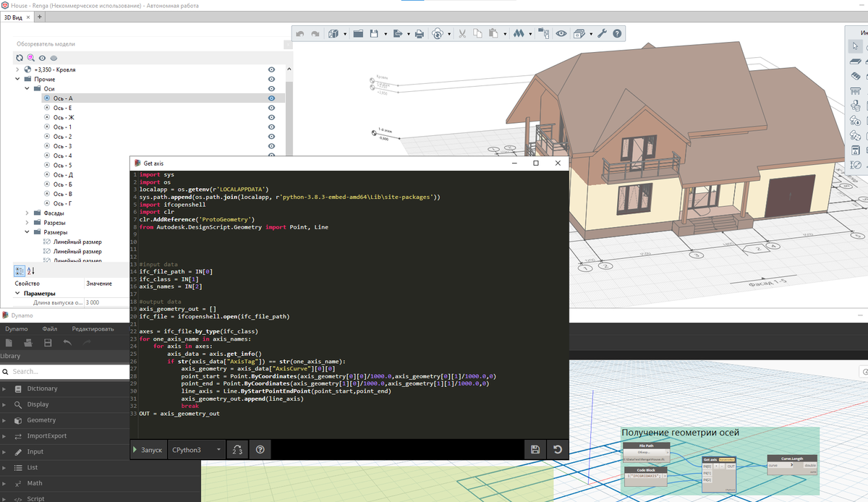Open the Dynamo menu
868x502 pixels.
(x=17, y=328)
